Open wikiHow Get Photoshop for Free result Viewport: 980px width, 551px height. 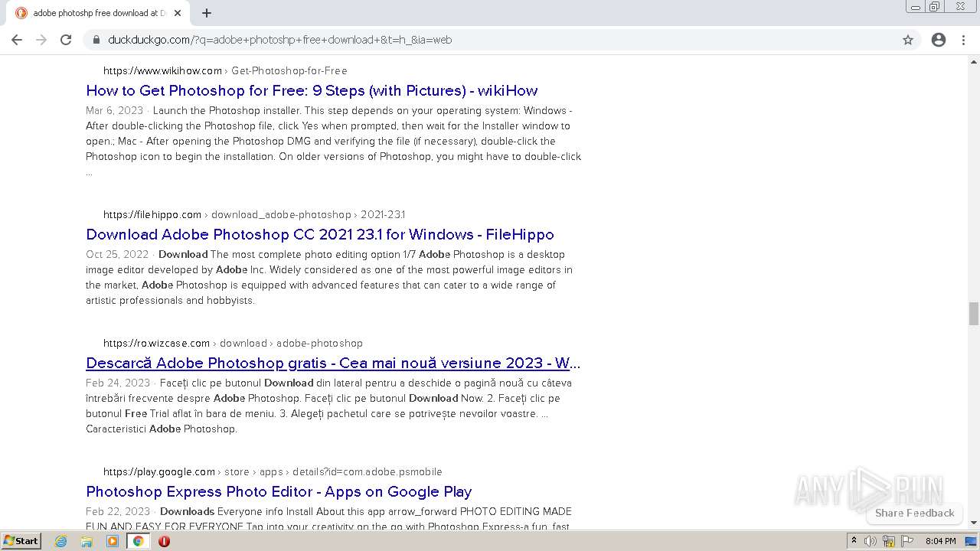point(312,90)
